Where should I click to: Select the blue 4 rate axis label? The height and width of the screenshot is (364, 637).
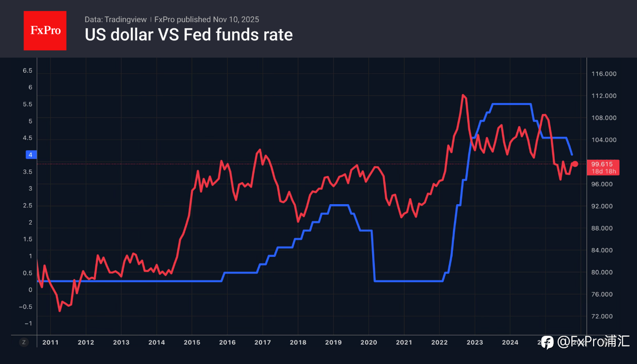[x=30, y=155]
